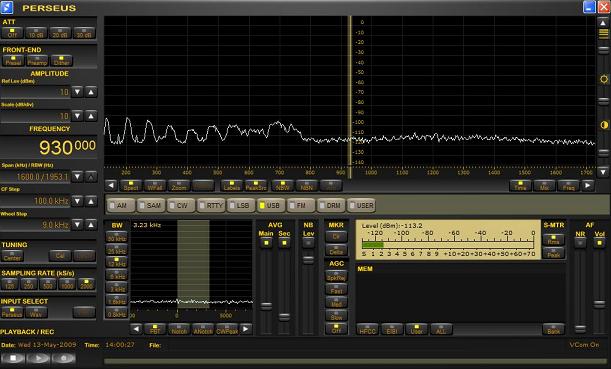Start playback with the play button
The image size is (611, 369).
pos(38,358)
